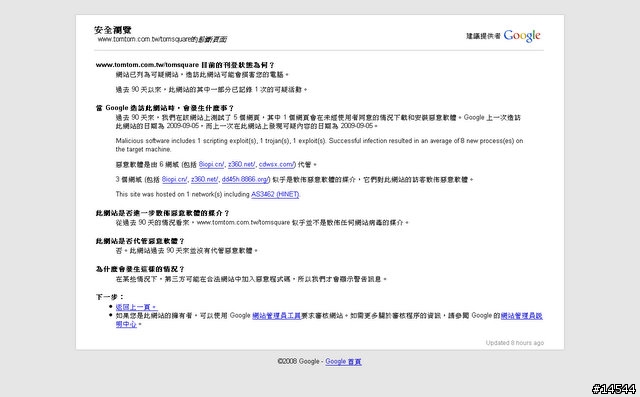Click the answer starting '否。此網站過去 90 天來'
The height and width of the screenshot is (397, 640).
pos(187,251)
